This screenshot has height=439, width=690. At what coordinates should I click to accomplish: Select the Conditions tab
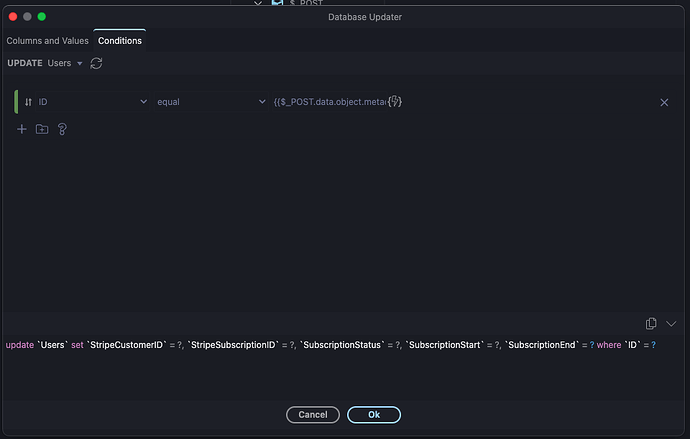120,41
